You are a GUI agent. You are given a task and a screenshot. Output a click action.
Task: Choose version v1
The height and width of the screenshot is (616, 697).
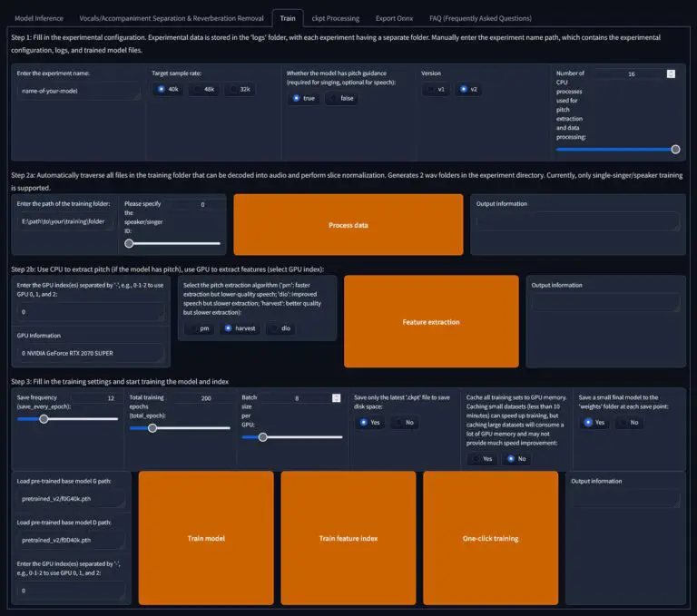tap(436, 89)
